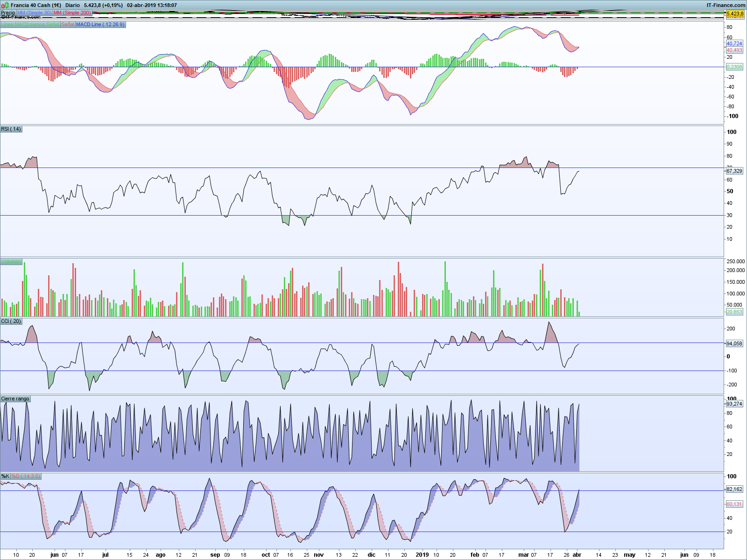
Task: Click the price quote '5.423,8 (+0,19%)'
Action: [103, 5]
